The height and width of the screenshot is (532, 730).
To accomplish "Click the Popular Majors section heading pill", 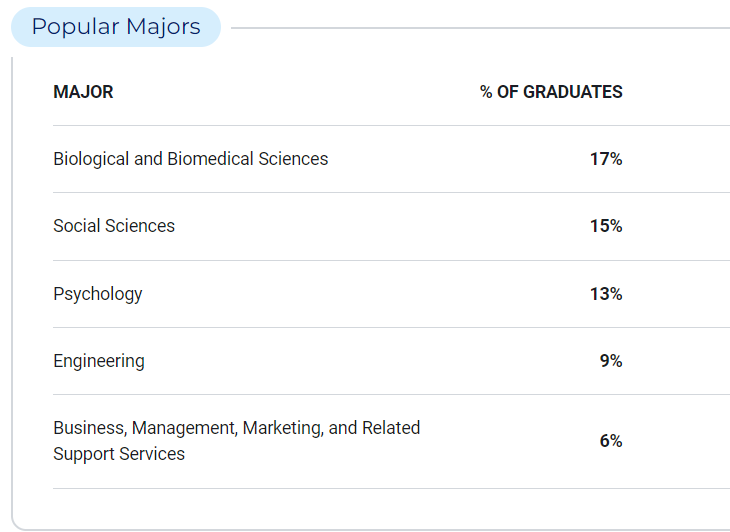I will pos(116,27).
